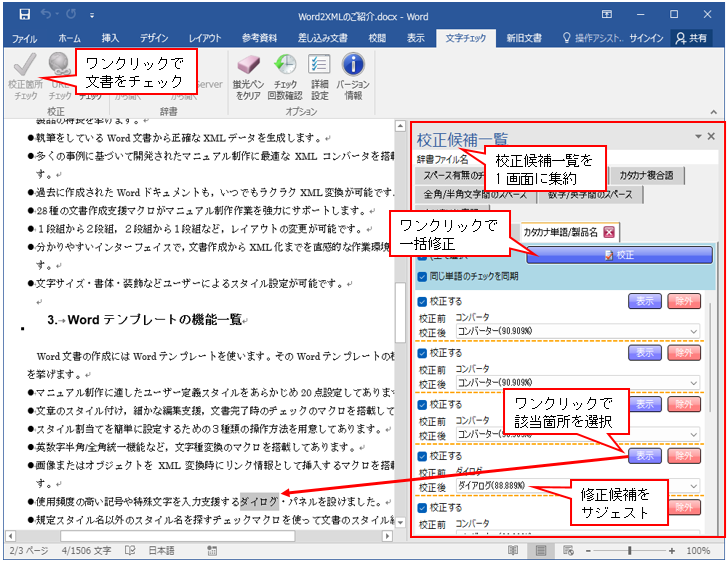
Task: Click the 共有 share icon
Action: pyautogui.click(x=696, y=38)
